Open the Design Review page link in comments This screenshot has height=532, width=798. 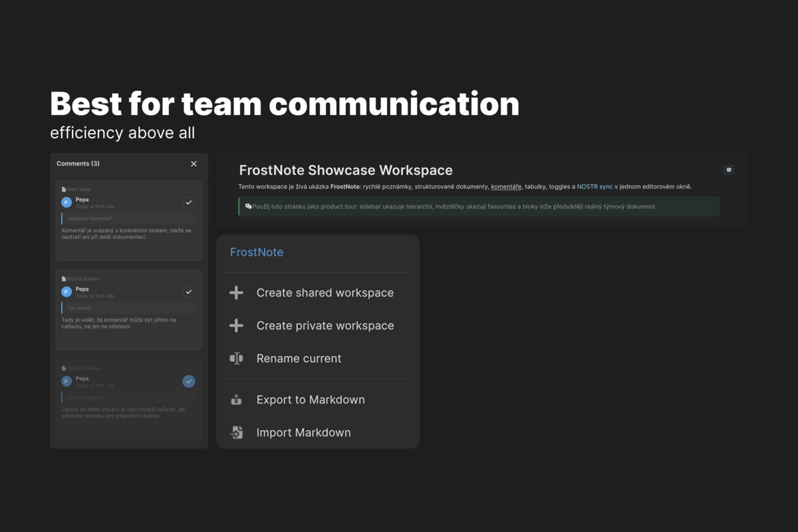[x=84, y=368]
